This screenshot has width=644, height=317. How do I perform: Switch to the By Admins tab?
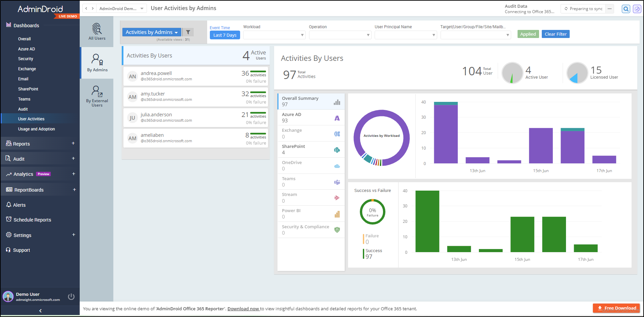[x=97, y=63]
